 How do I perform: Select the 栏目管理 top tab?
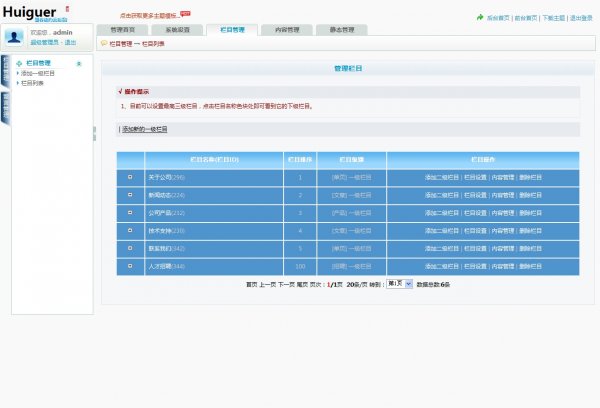(x=232, y=30)
